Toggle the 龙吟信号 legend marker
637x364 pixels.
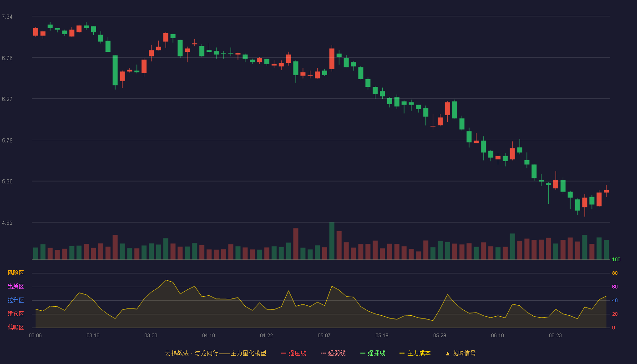[460, 353]
